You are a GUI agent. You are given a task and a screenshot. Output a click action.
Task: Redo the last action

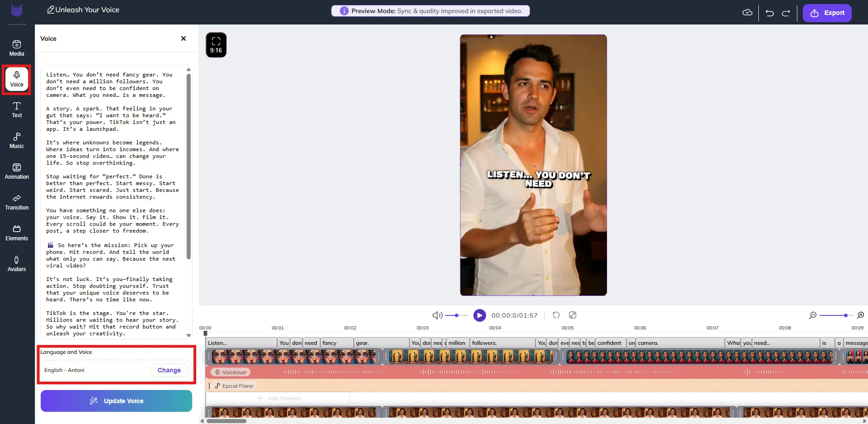pyautogui.click(x=786, y=13)
